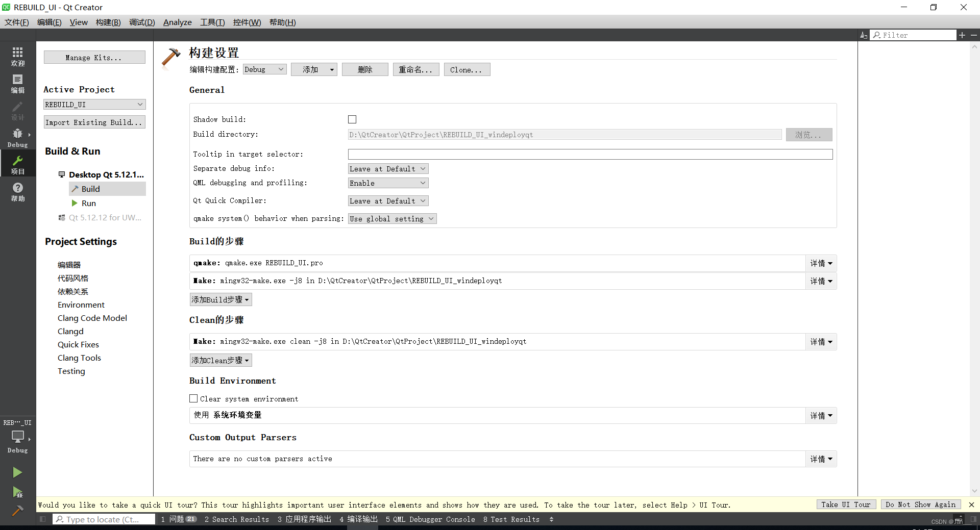Open Environment project settings
This screenshot has width=980, height=530.
[81, 305]
